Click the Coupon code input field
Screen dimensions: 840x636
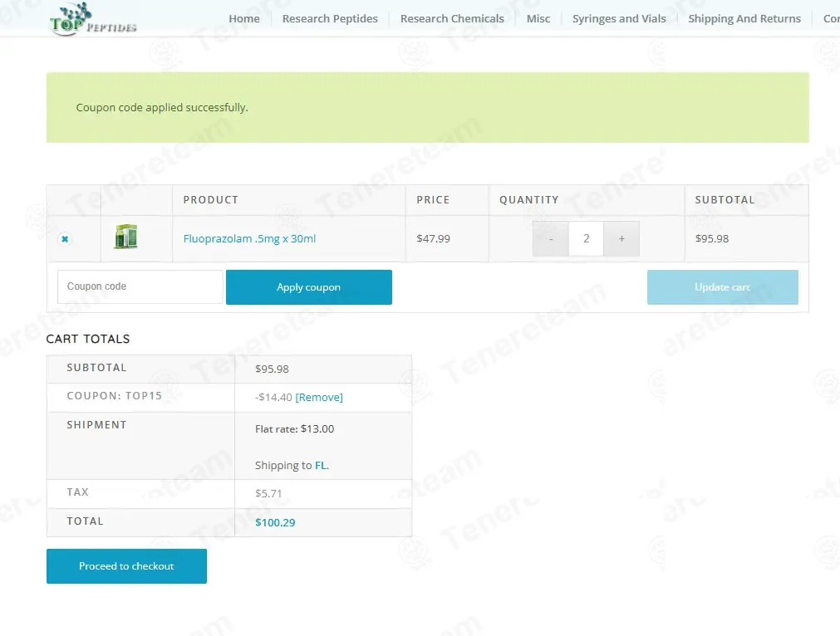[x=140, y=287]
